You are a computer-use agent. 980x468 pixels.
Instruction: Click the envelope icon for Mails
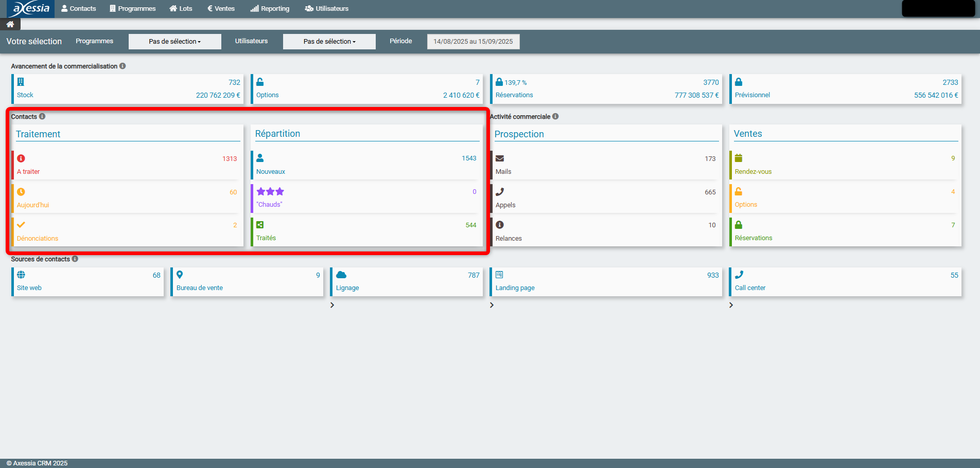(x=499, y=158)
